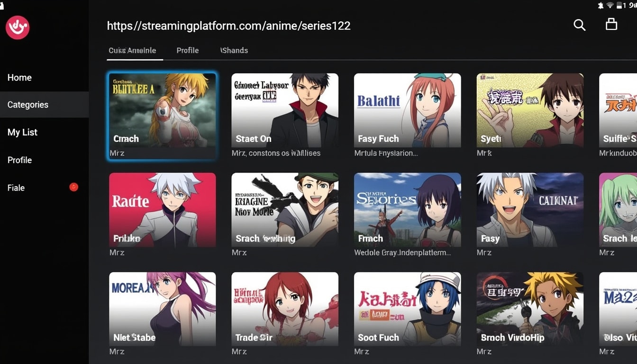
Task: Open the Srach series thumbnail with green cap
Action: 285,209
